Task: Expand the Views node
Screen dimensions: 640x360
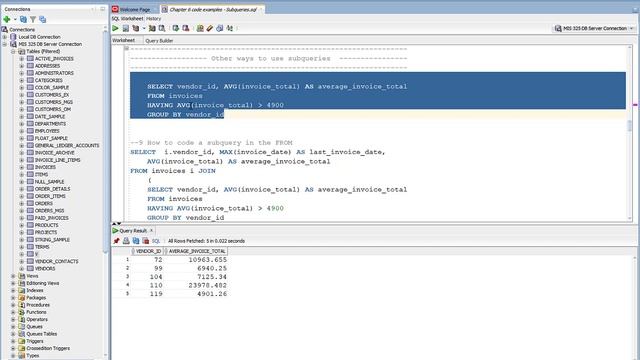Action: tap(13, 276)
